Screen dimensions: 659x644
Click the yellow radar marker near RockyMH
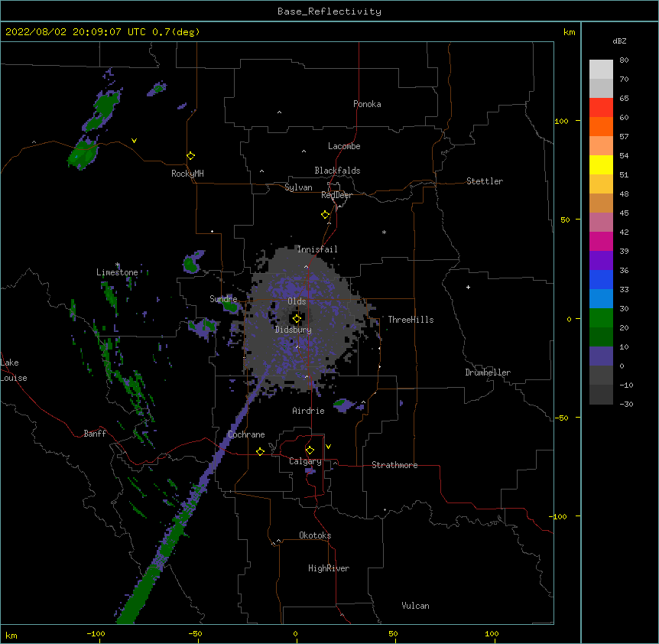[190, 156]
